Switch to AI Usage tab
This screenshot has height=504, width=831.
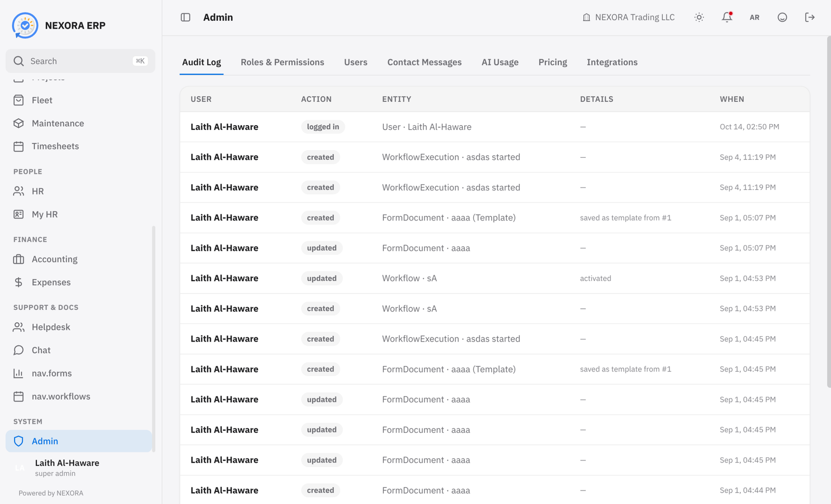pos(500,62)
